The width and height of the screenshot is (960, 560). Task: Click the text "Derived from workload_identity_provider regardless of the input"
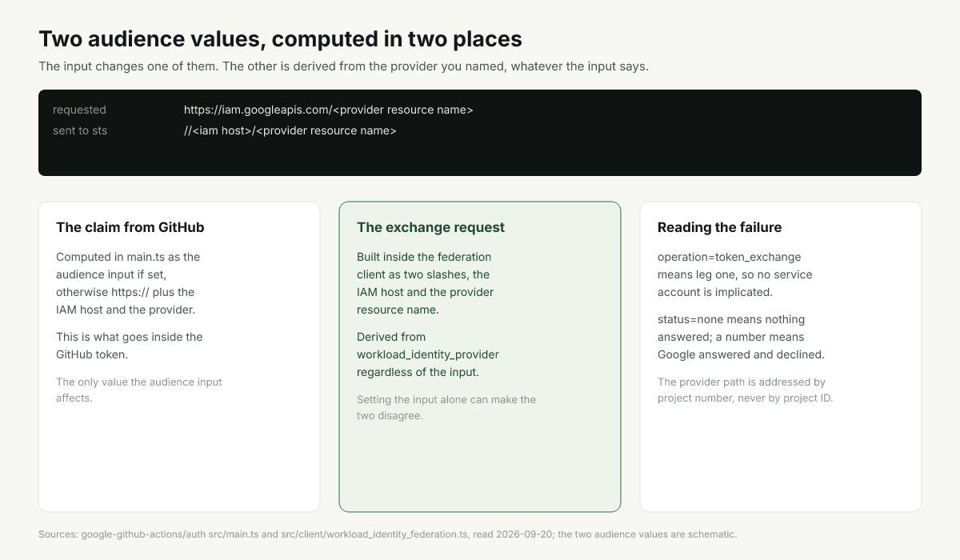428,354
